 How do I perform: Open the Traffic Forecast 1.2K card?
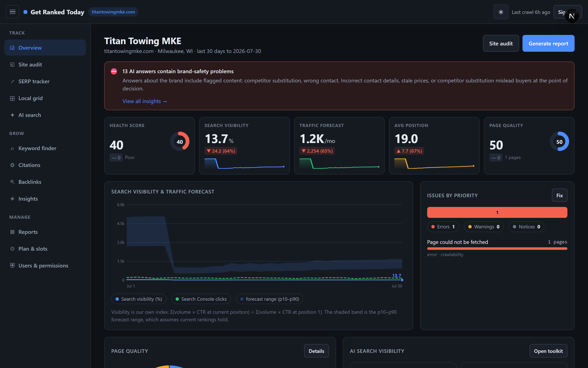[339, 146]
